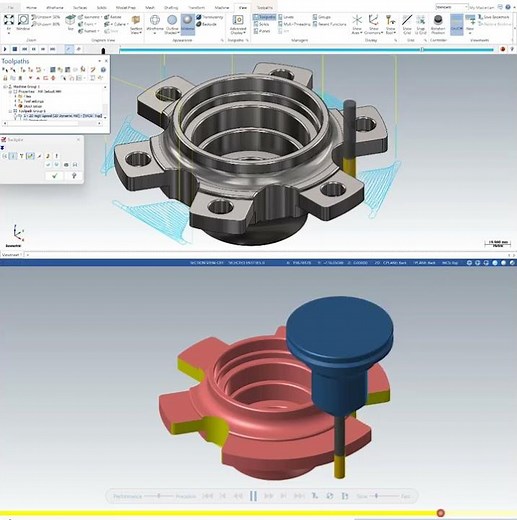Open the Home ribbon tab
The width and height of the screenshot is (517, 520).
pos(31,7)
